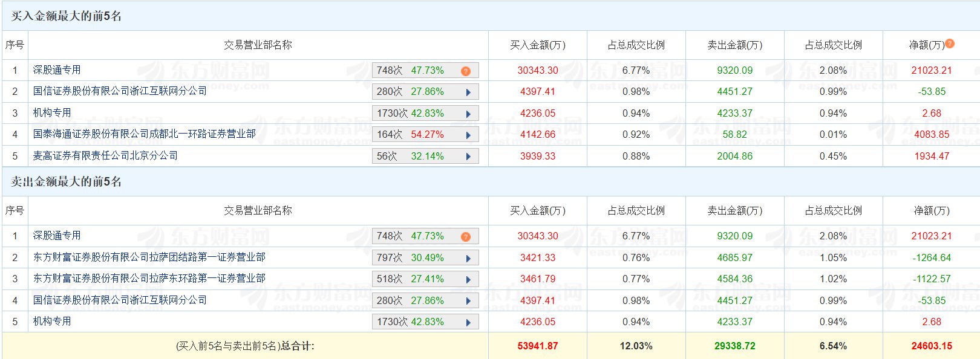Image resolution: width=980 pixels, height=359 pixels.
Task: Click blue arrow in 拉萨团结路第一证券营业部 row
Action: [468, 259]
